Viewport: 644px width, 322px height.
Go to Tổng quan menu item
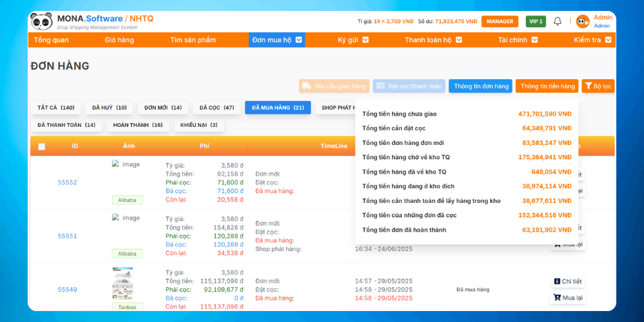[x=52, y=40]
